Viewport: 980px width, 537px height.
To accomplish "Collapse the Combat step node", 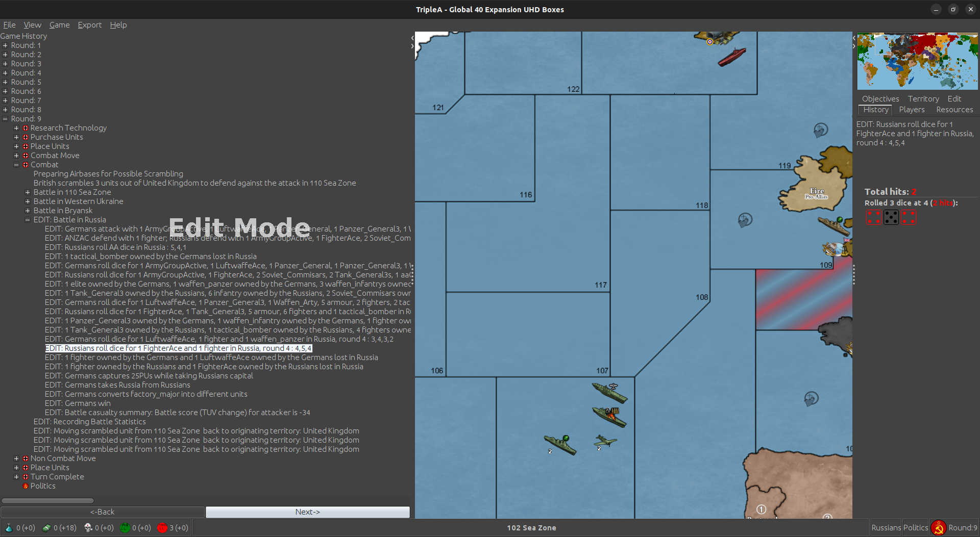I will 16,165.
